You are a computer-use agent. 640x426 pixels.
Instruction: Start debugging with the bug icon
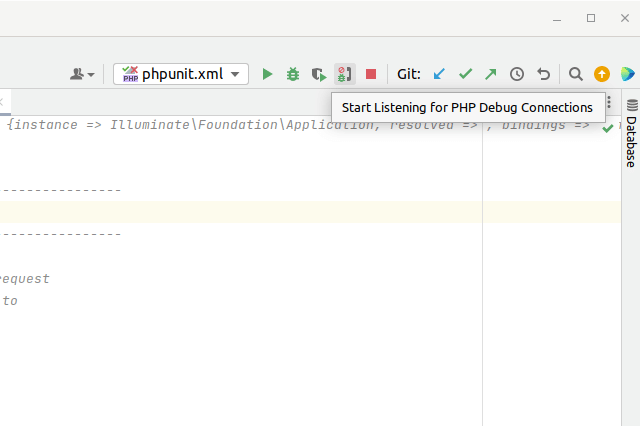pos(293,74)
